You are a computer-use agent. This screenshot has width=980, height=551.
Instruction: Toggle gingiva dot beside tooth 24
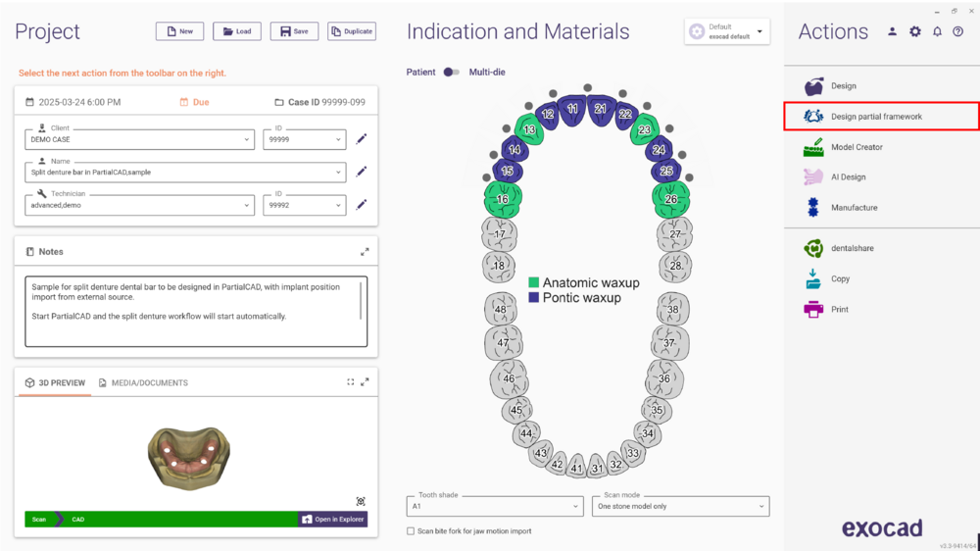pyautogui.click(x=682, y=155)
